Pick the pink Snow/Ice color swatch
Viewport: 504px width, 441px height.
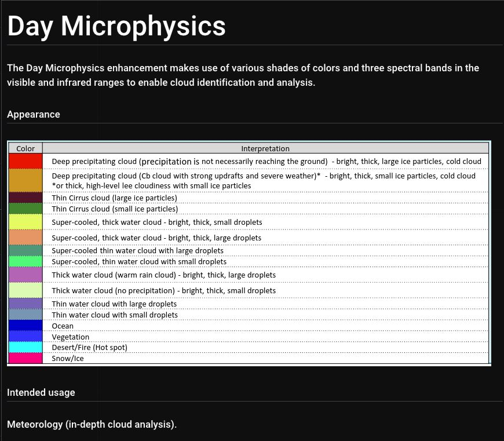tap(25, 358)
